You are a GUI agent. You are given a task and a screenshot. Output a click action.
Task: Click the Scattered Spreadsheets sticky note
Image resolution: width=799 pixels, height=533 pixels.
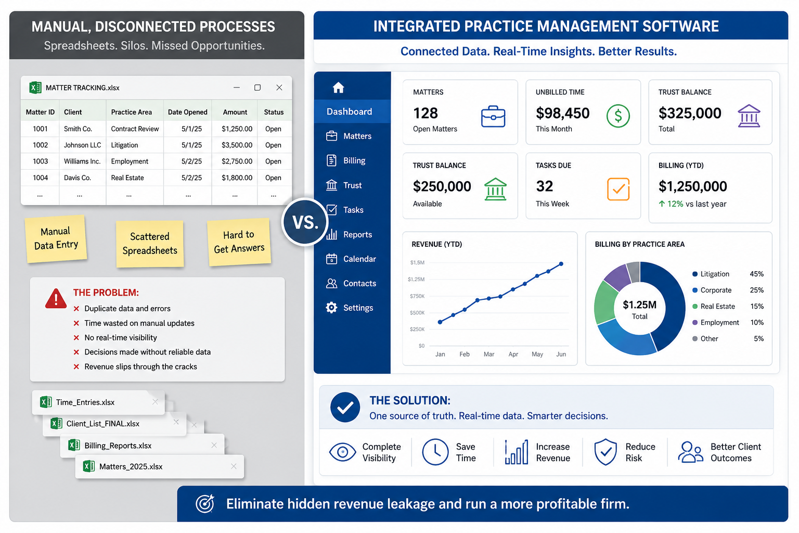[x=150, y=244]
